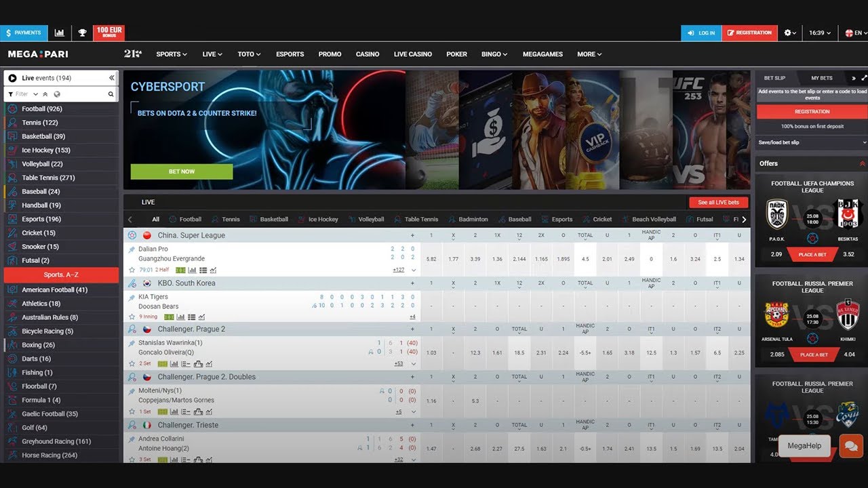The height and width of the screenshot is (488, 868).
Task: Favorite the KIA Tigers match star
Action: click(x=132, y=317)
